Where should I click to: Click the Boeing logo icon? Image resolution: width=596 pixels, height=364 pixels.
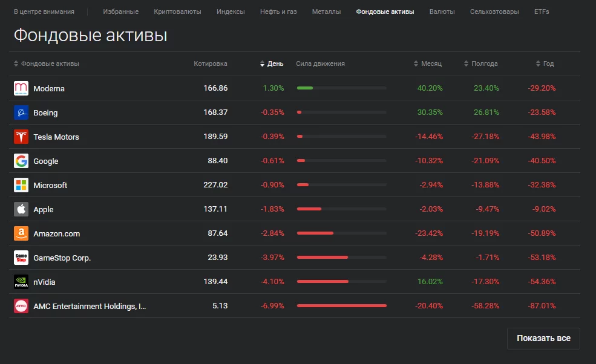[x=21, y=112]
